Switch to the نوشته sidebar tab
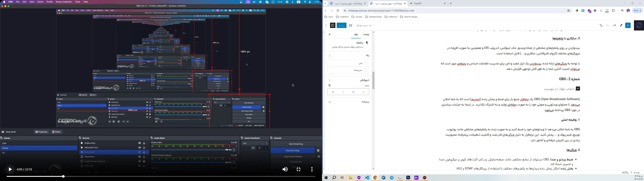 click(x=366, y=34)
